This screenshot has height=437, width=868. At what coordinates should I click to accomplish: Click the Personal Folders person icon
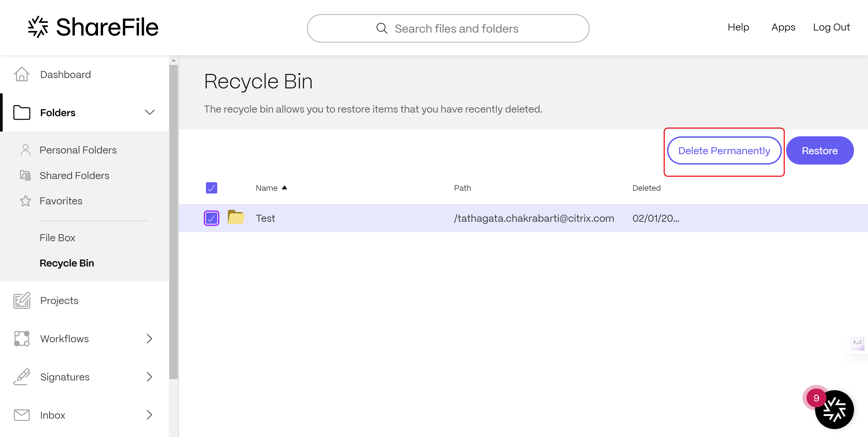[25, 150]
